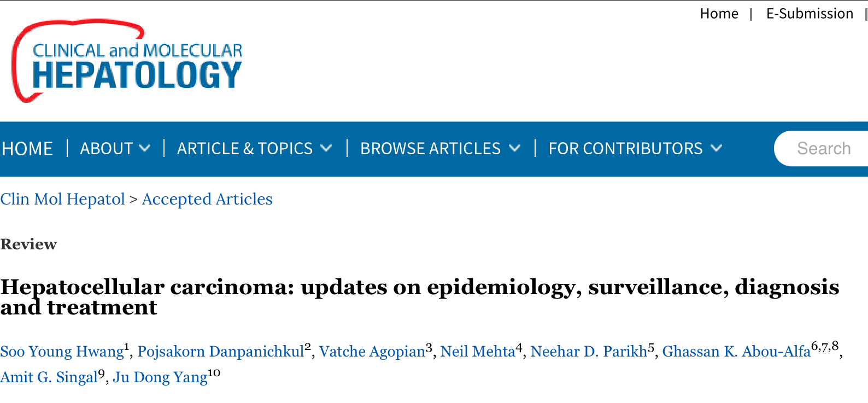This screenshot has height=403, width=868.
Task: Open the top Home link
Action: click(719, 14)
